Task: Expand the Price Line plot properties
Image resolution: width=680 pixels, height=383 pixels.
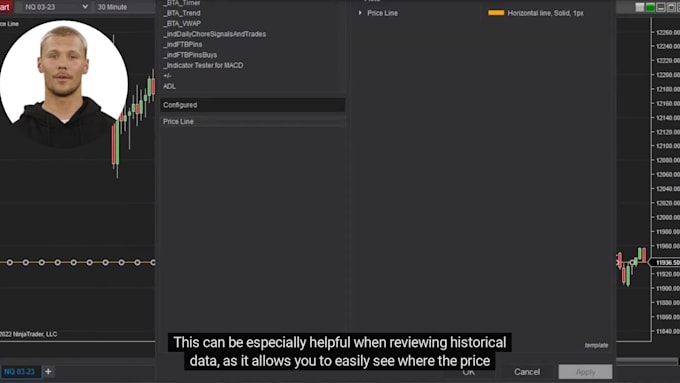Action: (x=360, y=13)
